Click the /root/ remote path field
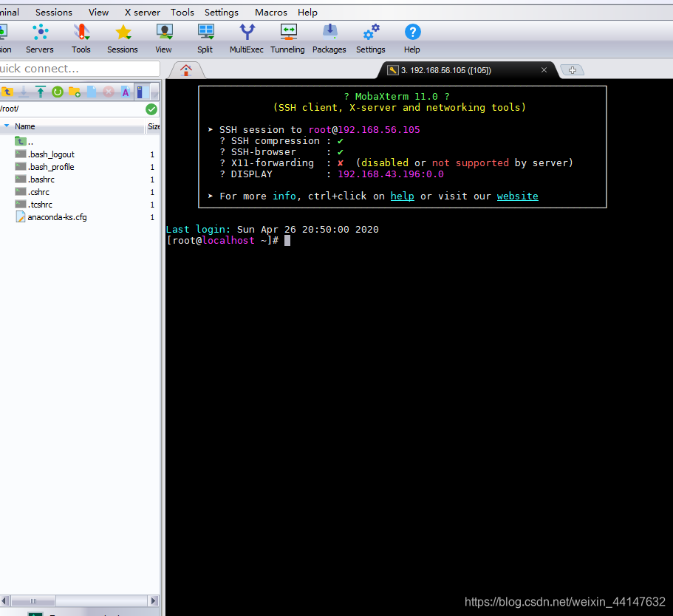The image size is (673, 616). tap(72, 109)
